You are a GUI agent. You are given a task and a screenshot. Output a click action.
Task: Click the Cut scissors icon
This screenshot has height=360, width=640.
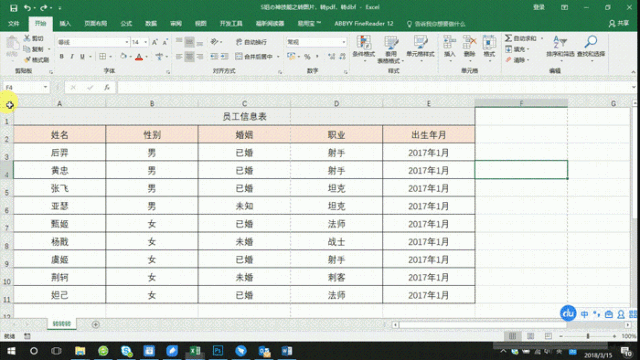tap(27, 38)
